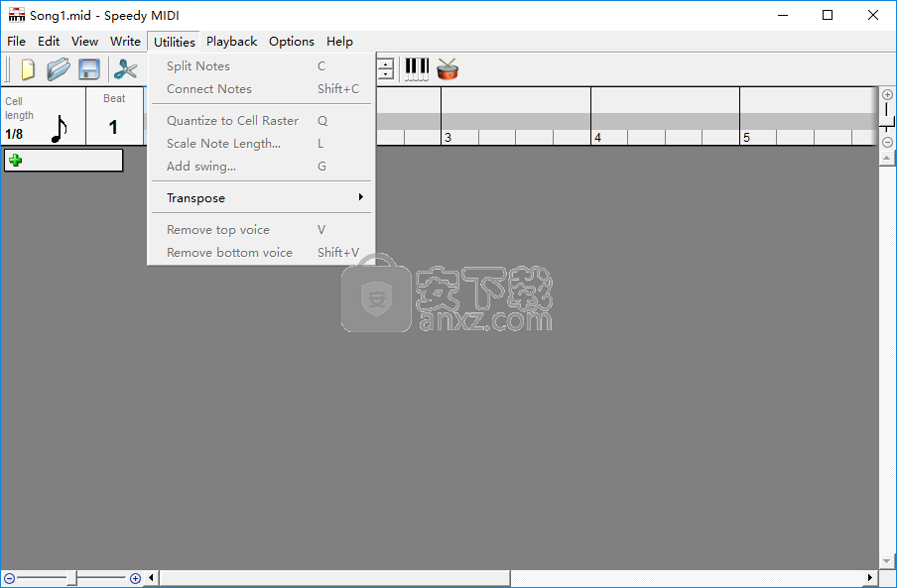Screen dimensions: 897x588
Task: Adjust the vertical zoom slider handle
Action: [887, 122]
